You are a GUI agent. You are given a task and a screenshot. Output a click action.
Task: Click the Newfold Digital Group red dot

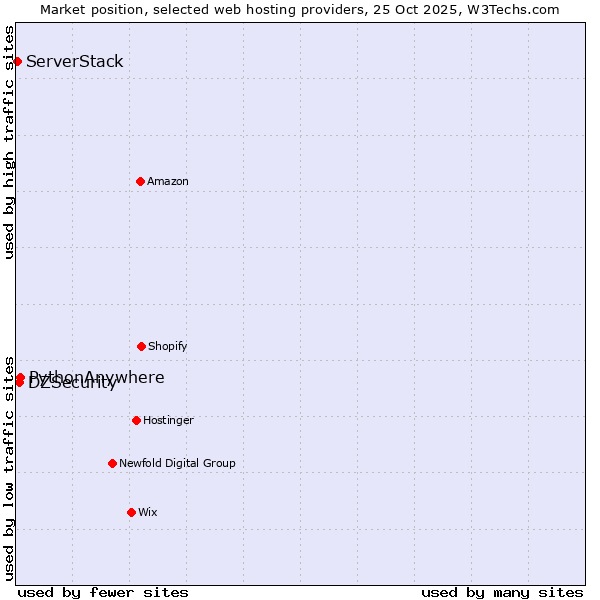point(112,463)
